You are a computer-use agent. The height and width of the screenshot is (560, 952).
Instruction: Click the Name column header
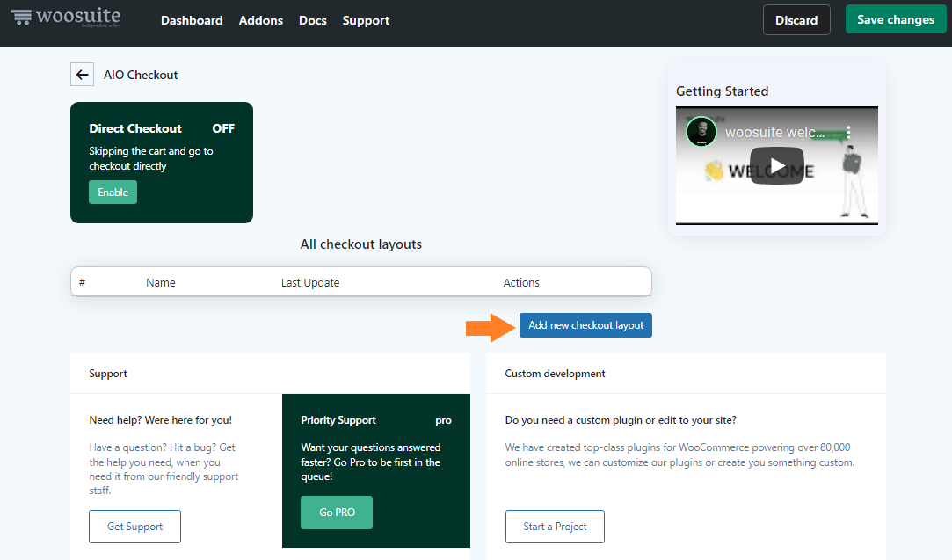(161, 282)
